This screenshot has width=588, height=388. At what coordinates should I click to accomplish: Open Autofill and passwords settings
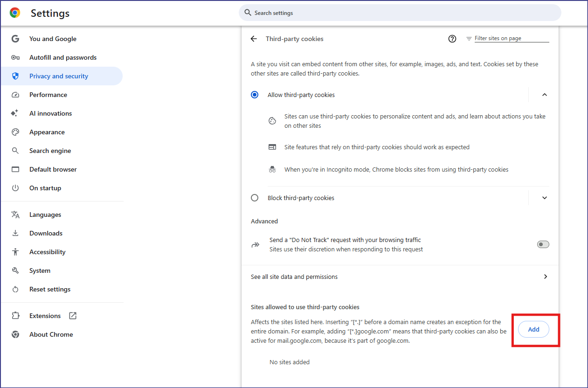[x=62, y=57]
